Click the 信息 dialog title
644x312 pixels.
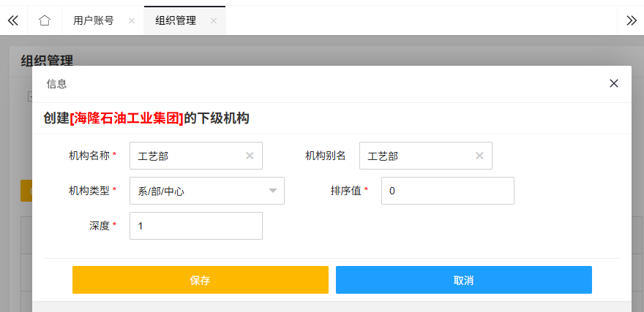56,84
